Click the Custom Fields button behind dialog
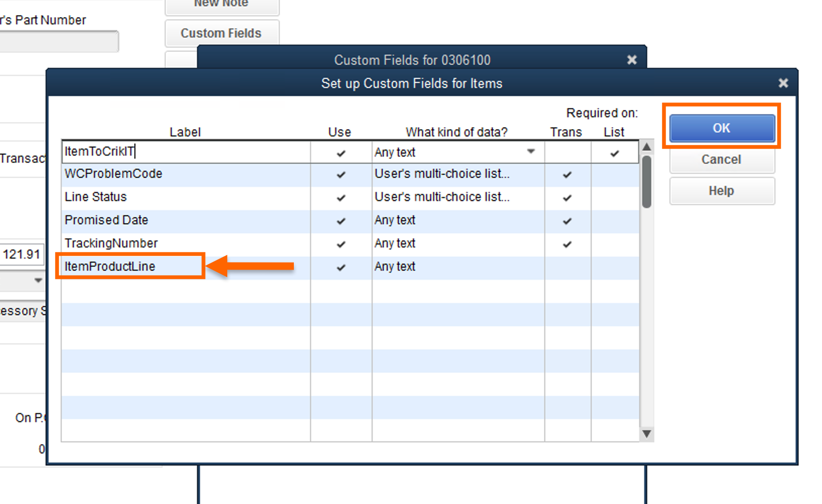Screen dimensions: 822x504 point(221,33)
